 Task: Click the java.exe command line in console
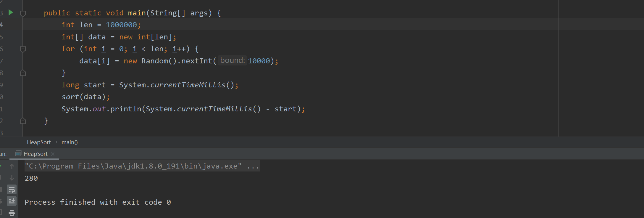[x=142, y=166]
